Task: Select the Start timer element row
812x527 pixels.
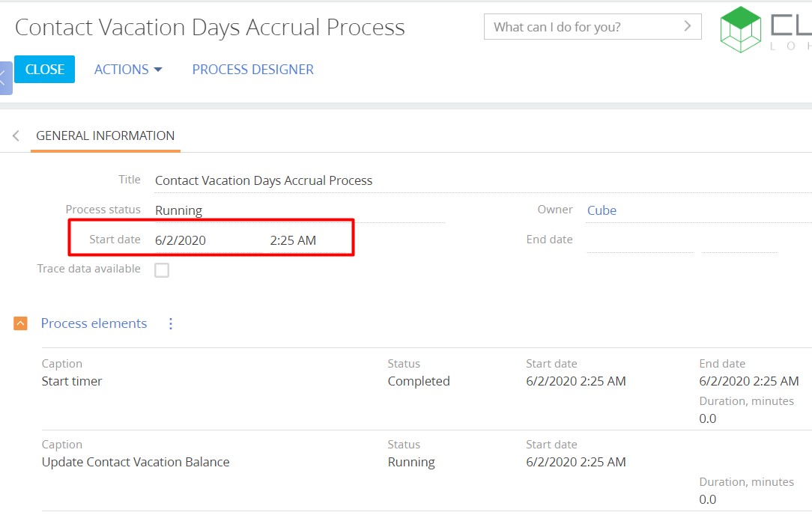Action: (427, 389)
